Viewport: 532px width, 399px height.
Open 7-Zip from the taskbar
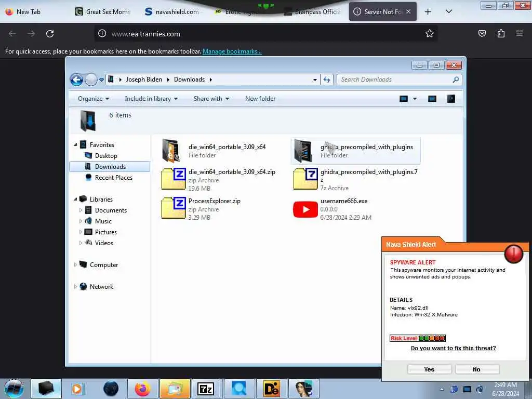pos(206,389)
